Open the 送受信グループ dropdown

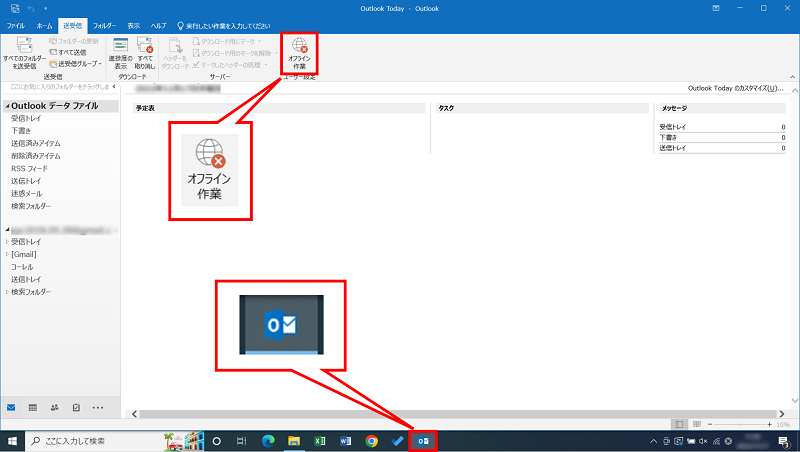[76, 64]
